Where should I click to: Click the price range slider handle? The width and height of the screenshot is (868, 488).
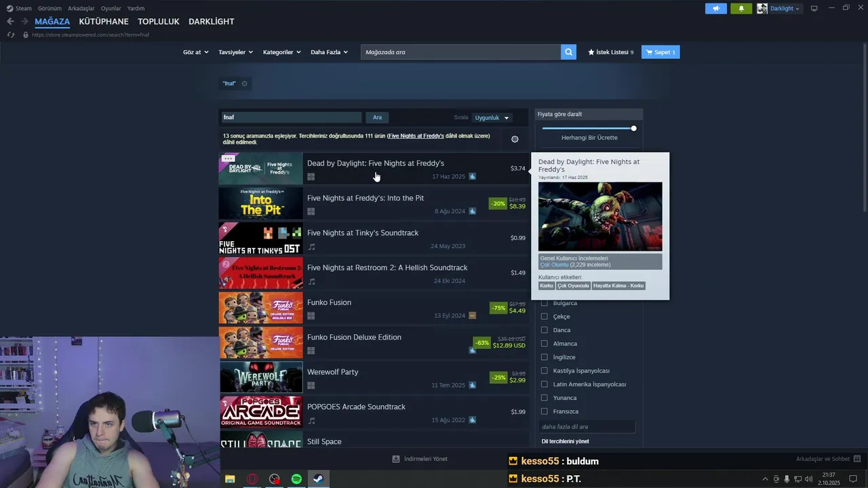point(633,128)
